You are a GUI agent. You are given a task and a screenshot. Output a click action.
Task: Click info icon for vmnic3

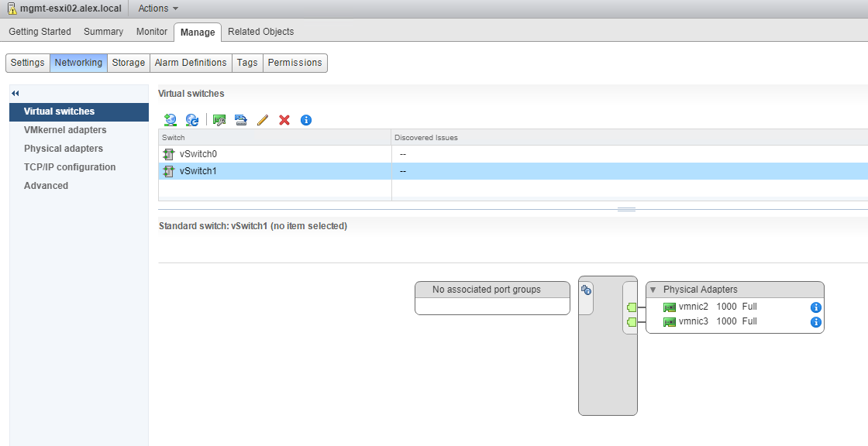(815, 322)
